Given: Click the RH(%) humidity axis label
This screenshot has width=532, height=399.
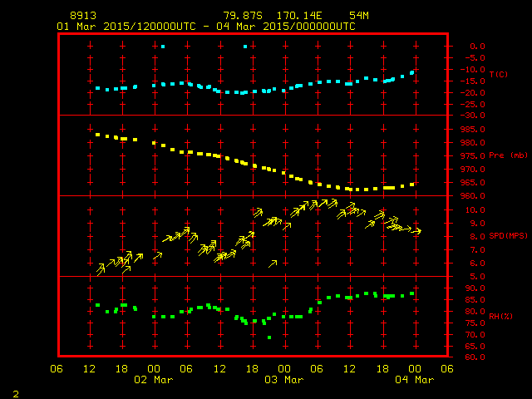Looking at the screenshot, I should coord(500,316).
